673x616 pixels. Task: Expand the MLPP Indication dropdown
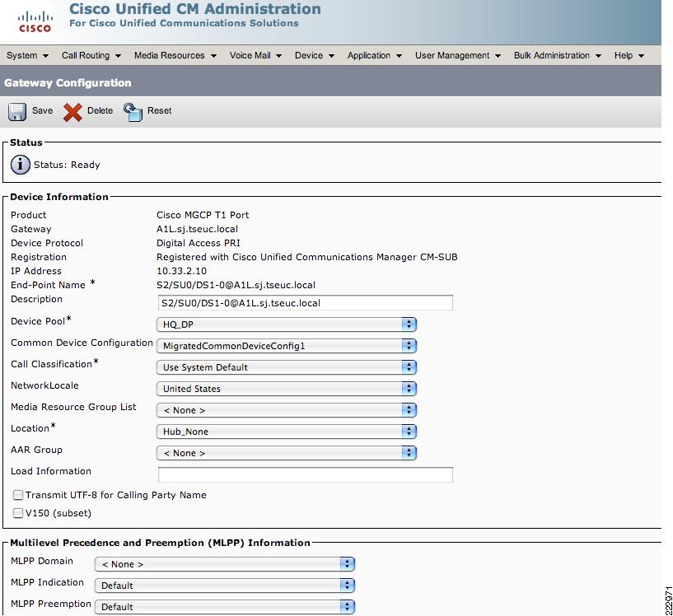click(x=225, y=586)
